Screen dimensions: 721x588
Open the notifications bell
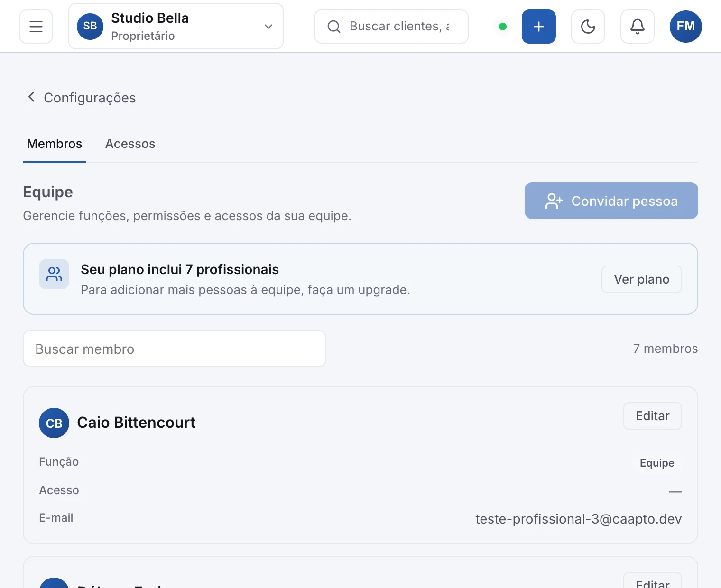(x=638, y=27)
